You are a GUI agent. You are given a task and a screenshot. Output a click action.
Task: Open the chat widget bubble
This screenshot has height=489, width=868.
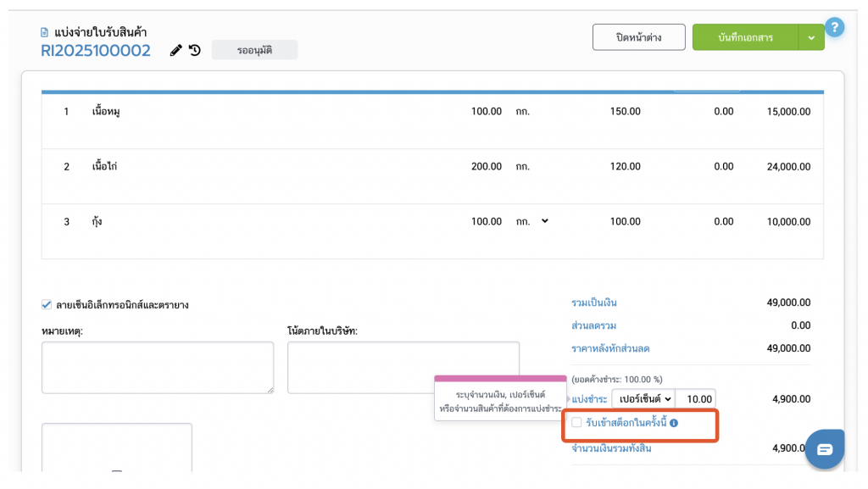(825, 449)
